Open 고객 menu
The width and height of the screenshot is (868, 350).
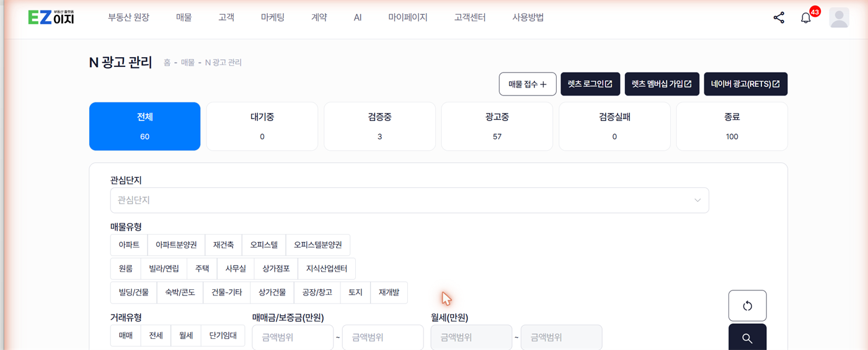(226, 18)
